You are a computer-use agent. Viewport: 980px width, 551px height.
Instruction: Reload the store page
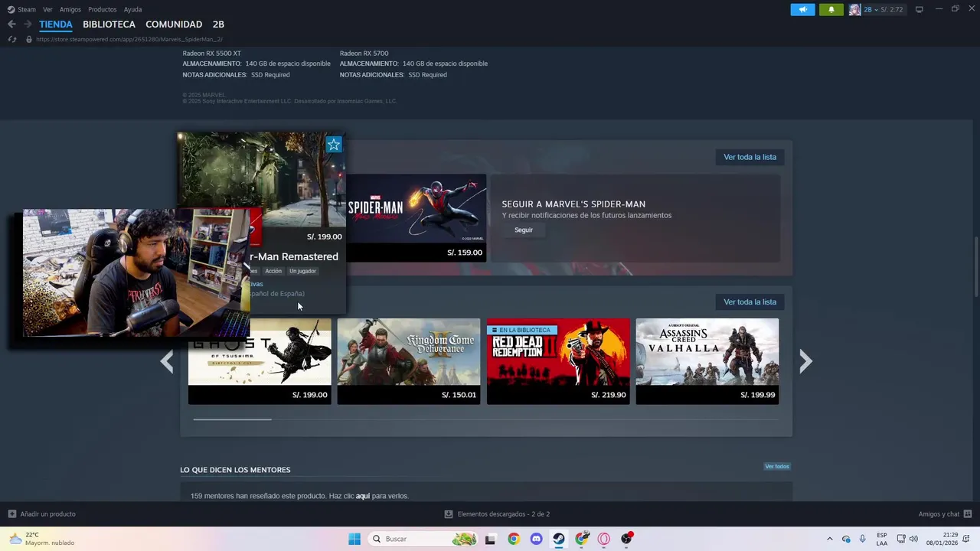pos(11,39)
